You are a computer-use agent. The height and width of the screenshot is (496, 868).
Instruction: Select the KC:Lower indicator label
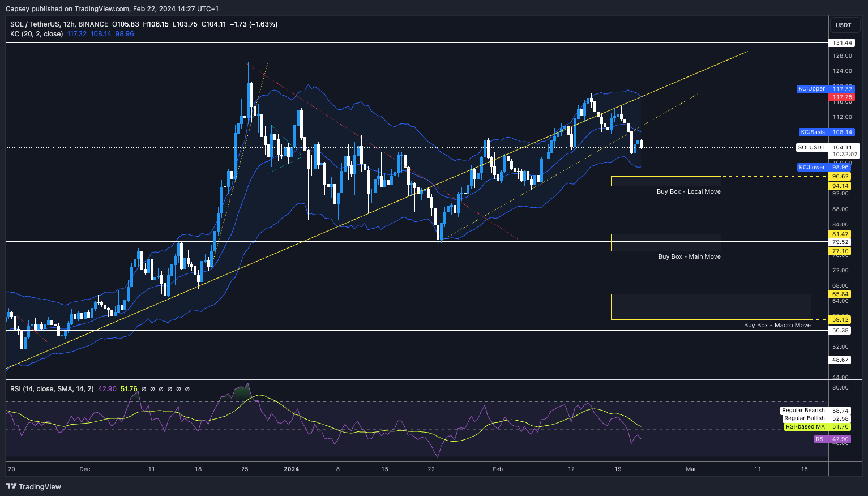click(812, 168)
